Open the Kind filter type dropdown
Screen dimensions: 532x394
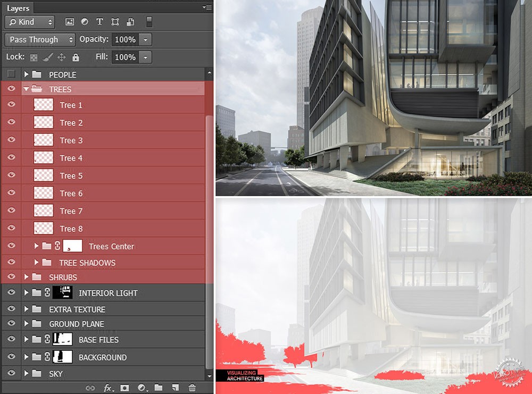click(x=30, y=22)
